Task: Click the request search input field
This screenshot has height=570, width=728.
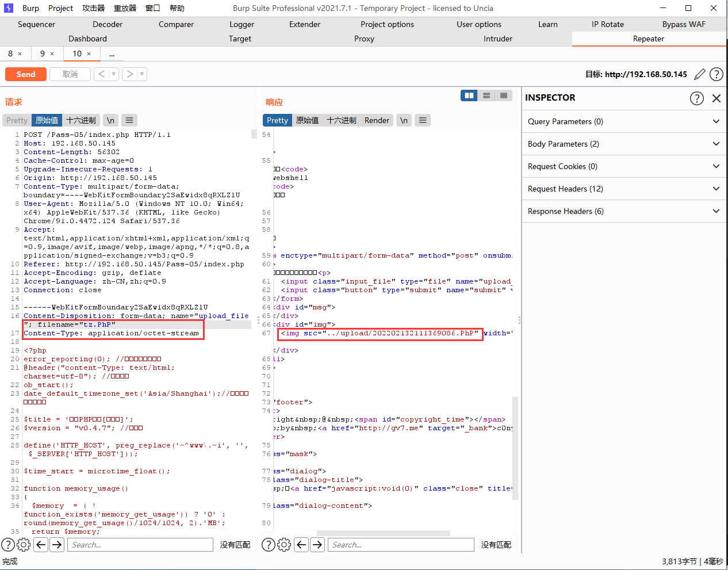Action: tap(140, 545)
